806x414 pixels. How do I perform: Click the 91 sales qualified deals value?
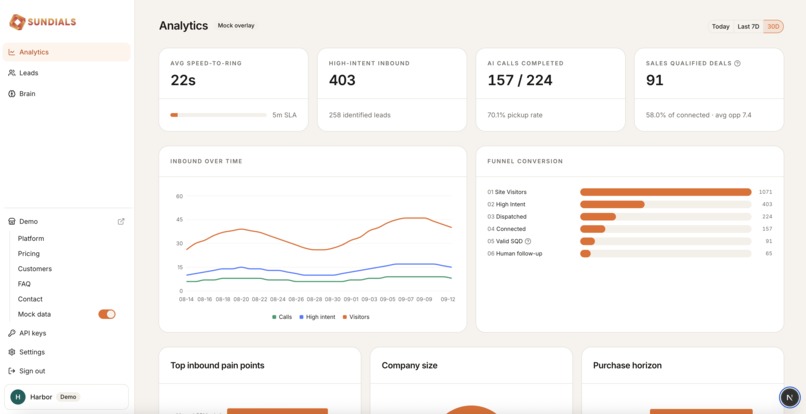pos(654,80)
